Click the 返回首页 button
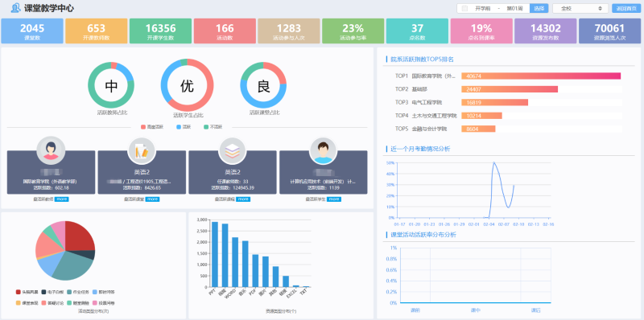 tap(626, 8)
